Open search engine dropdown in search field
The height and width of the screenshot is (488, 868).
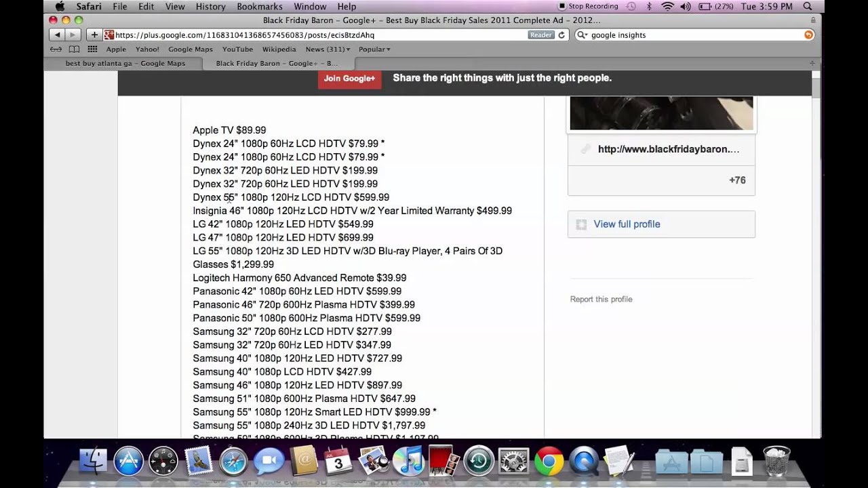tap(582, 35)
